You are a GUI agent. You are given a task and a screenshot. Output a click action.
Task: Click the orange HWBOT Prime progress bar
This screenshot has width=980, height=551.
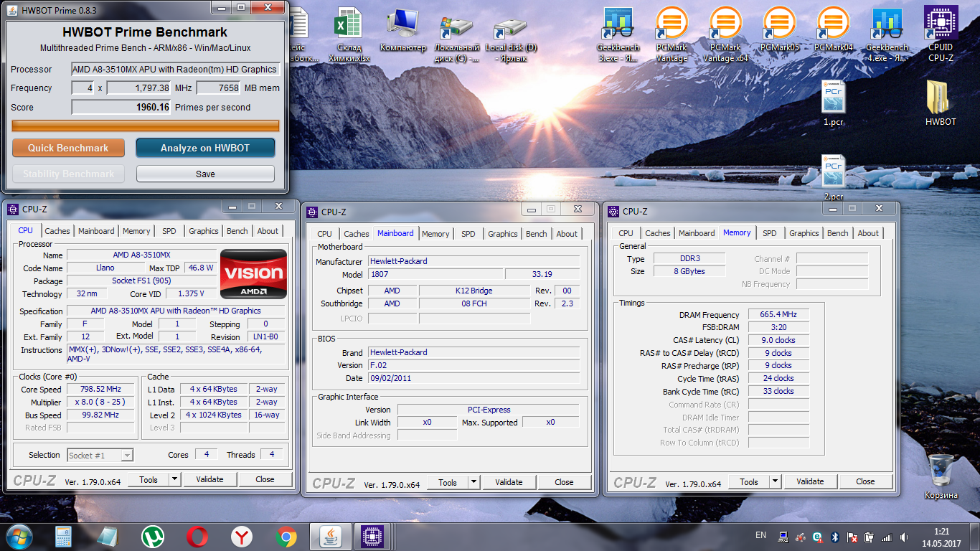(146, 126)
